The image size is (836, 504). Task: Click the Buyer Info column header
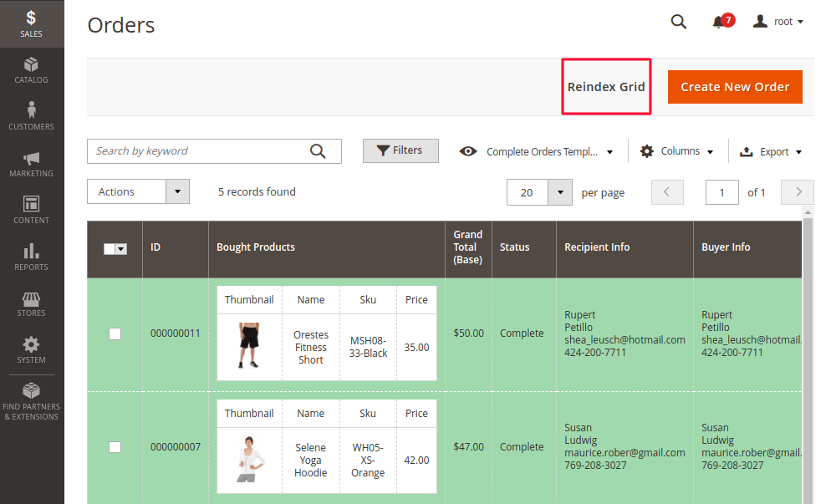coord(748,247)
